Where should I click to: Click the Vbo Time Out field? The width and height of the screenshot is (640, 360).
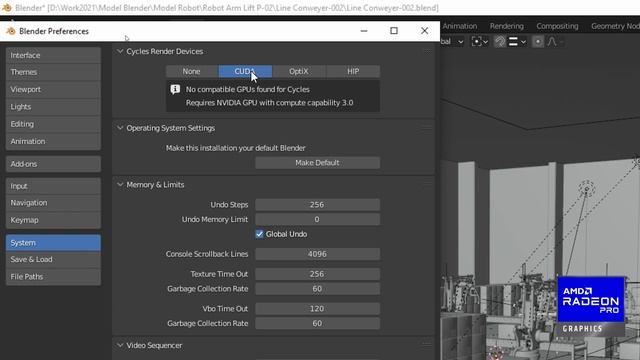point(318,309)
